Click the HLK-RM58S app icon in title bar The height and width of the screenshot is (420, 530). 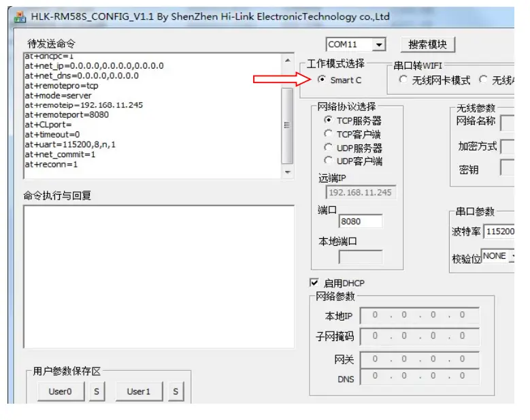pos(20,16)
